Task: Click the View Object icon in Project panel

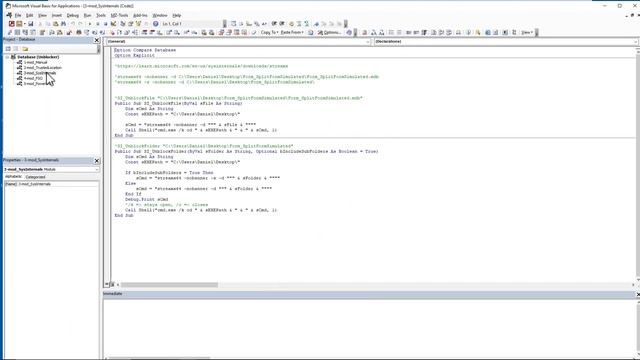Action: click(16, 49)
